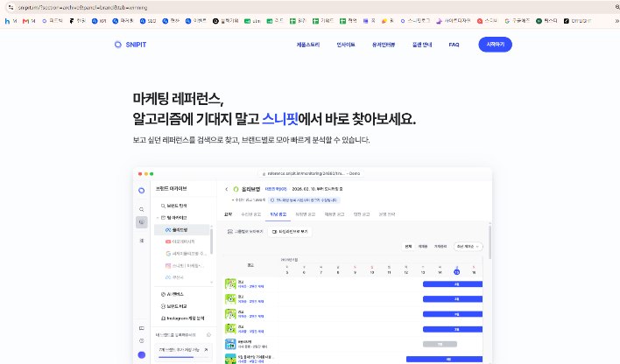
Task: Select the YouTube brand row in archive list
Action: coord(181,241)
